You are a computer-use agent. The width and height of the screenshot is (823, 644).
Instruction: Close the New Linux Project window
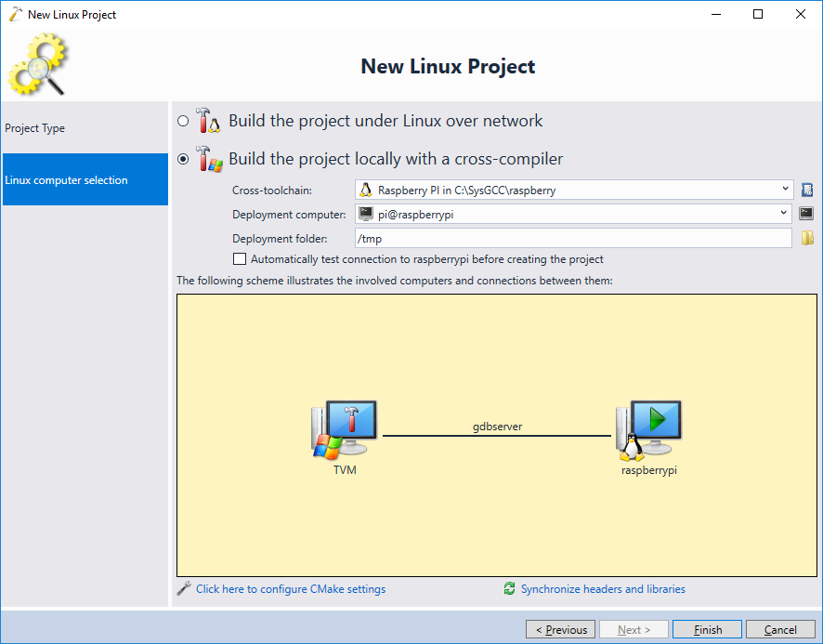point(801,14)
